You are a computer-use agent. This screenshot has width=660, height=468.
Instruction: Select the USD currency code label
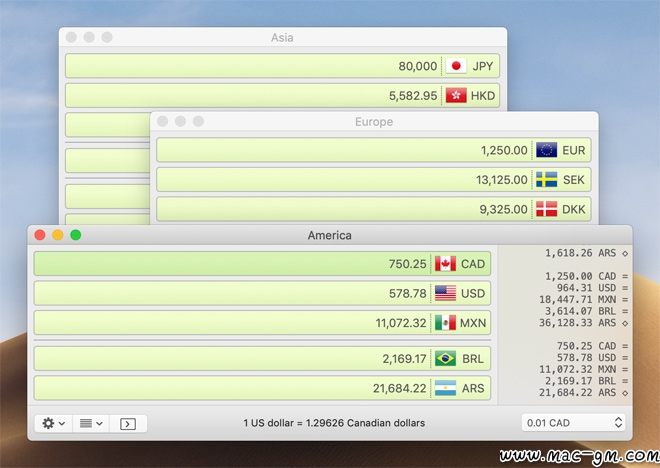tap(473, 293)
